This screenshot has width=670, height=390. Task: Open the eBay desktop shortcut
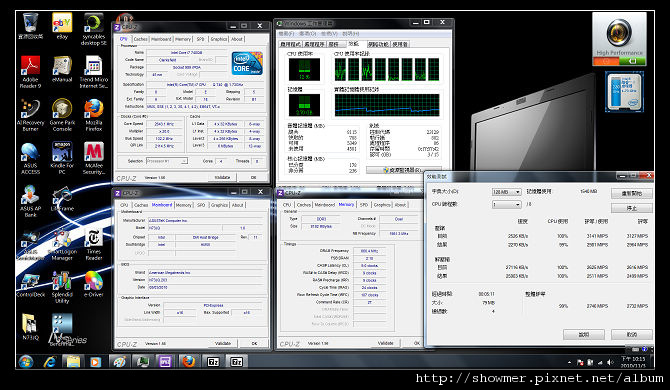pyautogui.click(x=62, y=26)
